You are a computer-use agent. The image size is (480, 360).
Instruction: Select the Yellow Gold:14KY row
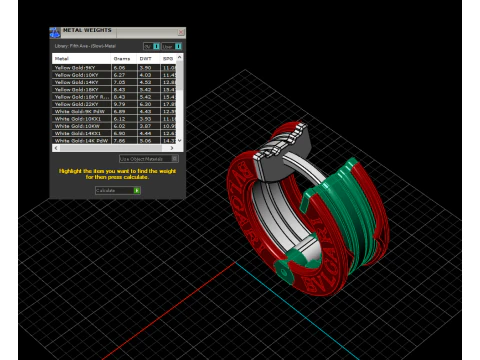click(114, 82)
